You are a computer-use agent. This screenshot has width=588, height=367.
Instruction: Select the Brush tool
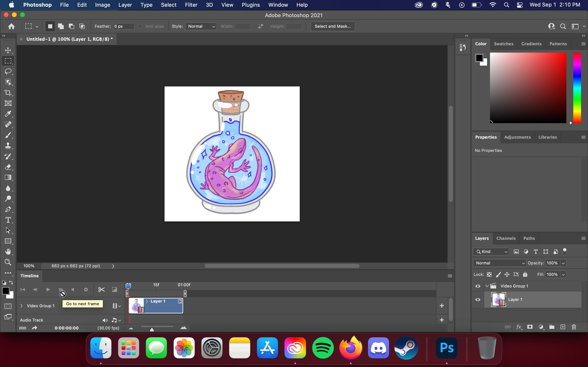point(8,135)
